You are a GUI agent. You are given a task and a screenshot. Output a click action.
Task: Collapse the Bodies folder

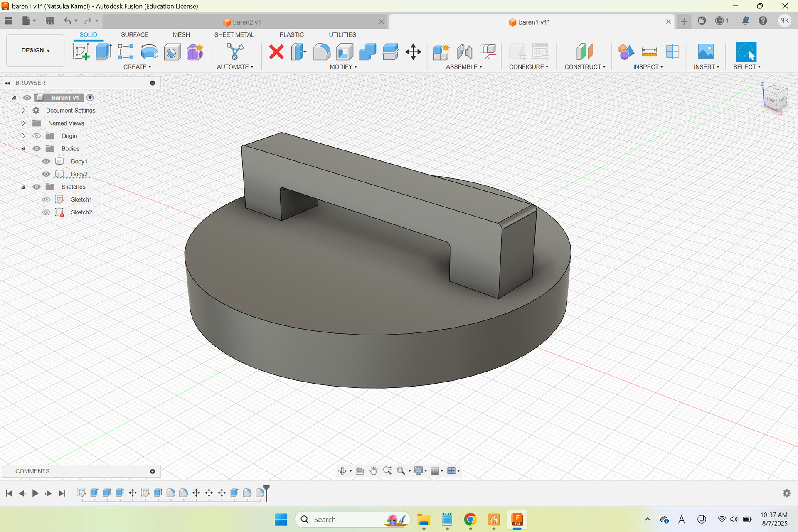pos(23,149)
